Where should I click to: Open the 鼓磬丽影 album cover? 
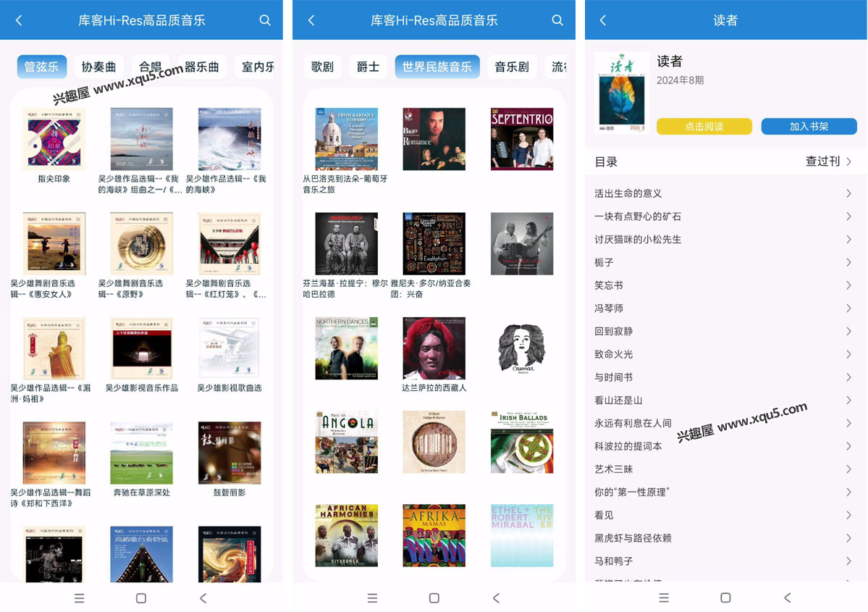pyautogui.click(x=229, y=453)
